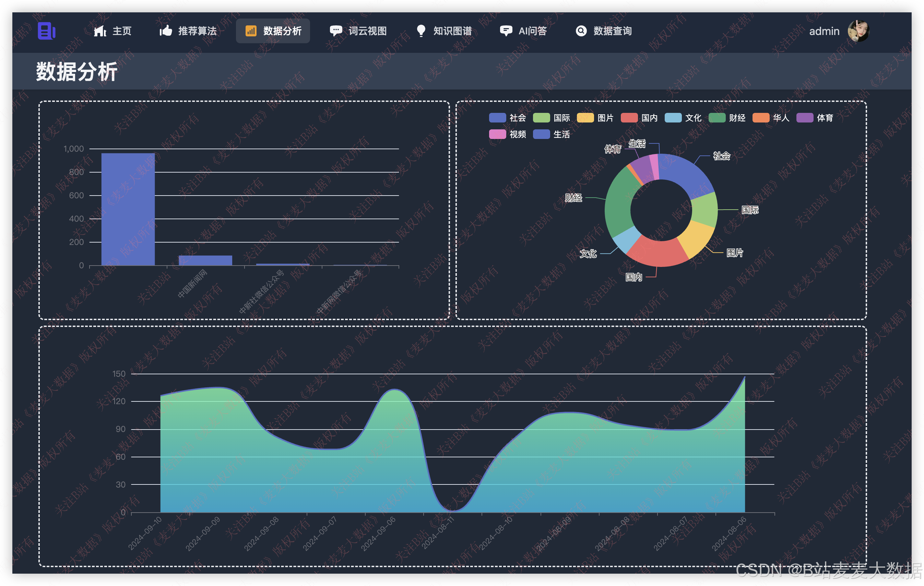Open the admin user avatar

858,31
